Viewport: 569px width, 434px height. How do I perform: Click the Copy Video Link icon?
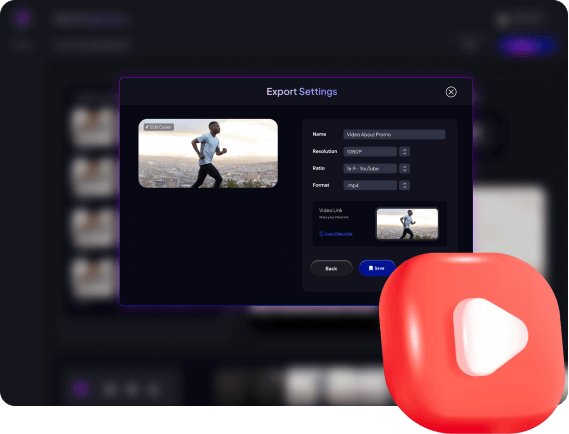tap(321, 234)
